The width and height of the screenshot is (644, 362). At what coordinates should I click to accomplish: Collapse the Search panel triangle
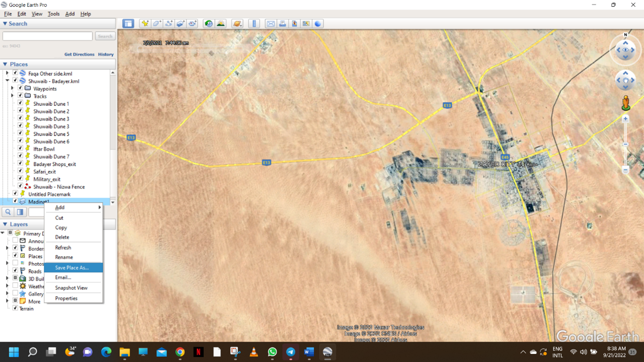pyautogui.click(x=5, y=23)
